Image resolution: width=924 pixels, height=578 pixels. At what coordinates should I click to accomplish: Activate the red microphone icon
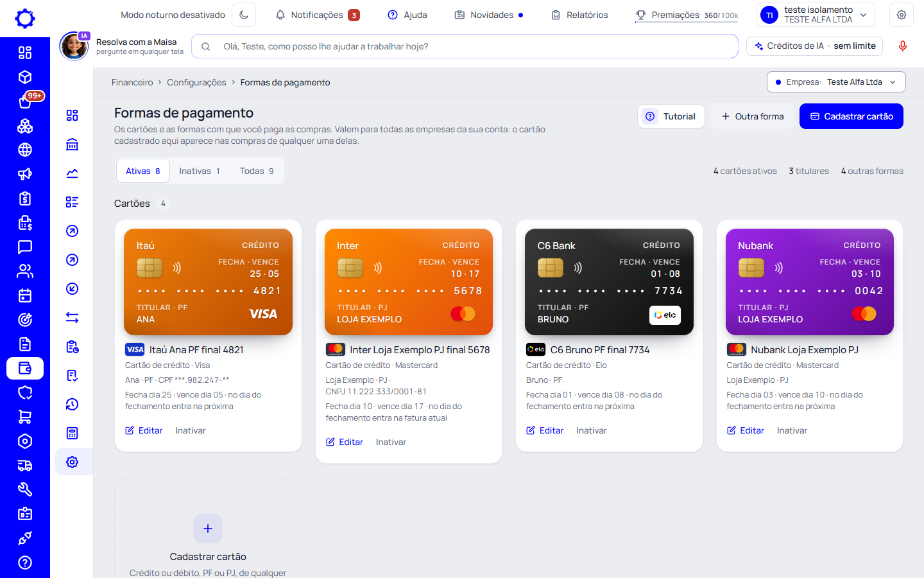tap(903, 46)
